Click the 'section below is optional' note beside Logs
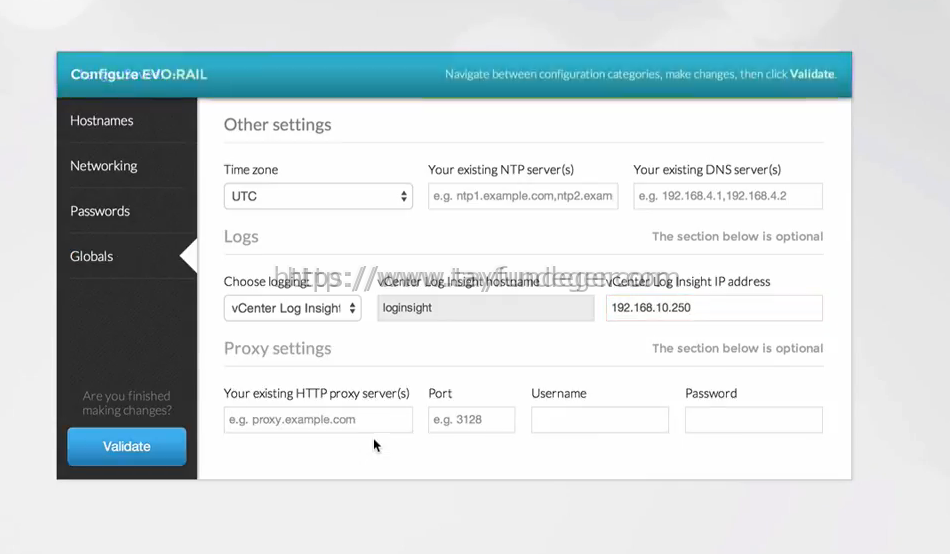 pyautogui.click(x=737, y=236)
